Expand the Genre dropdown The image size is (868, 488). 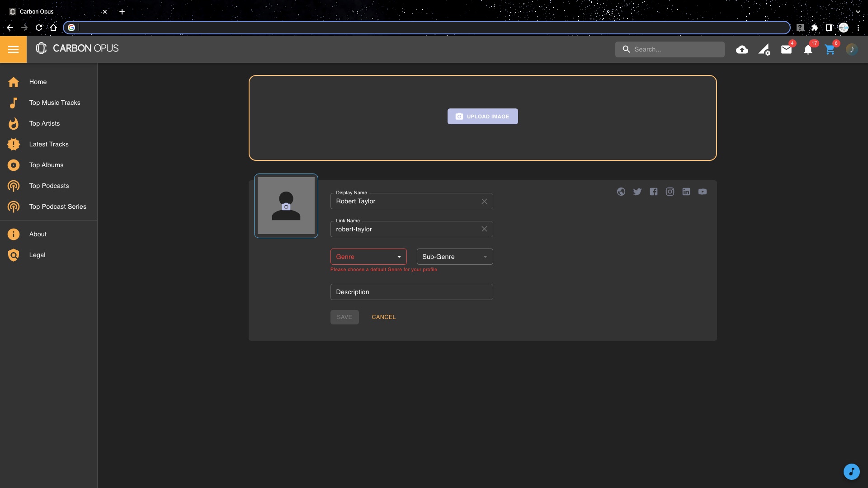(x=368, y=257)
